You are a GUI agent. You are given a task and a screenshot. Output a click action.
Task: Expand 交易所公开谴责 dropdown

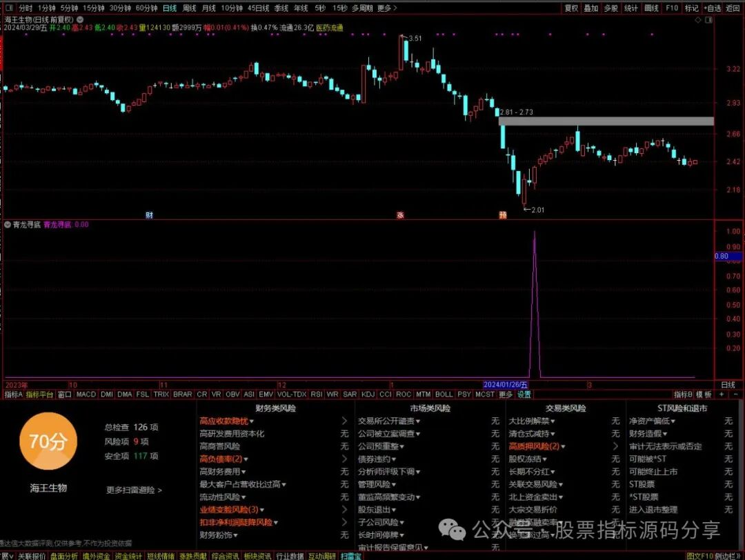418,421
